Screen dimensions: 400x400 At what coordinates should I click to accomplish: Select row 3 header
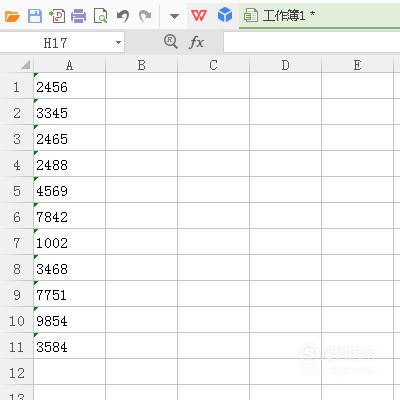coord(17,139)
